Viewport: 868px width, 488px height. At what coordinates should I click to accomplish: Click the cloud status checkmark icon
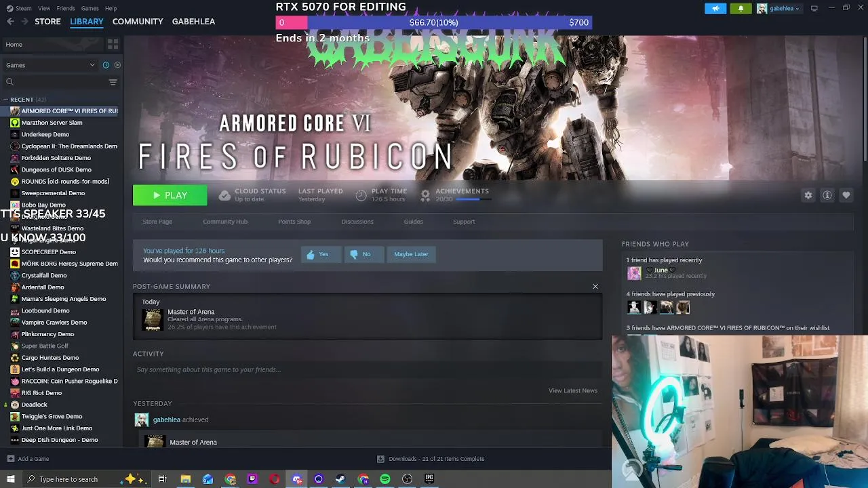click(224, 195)
